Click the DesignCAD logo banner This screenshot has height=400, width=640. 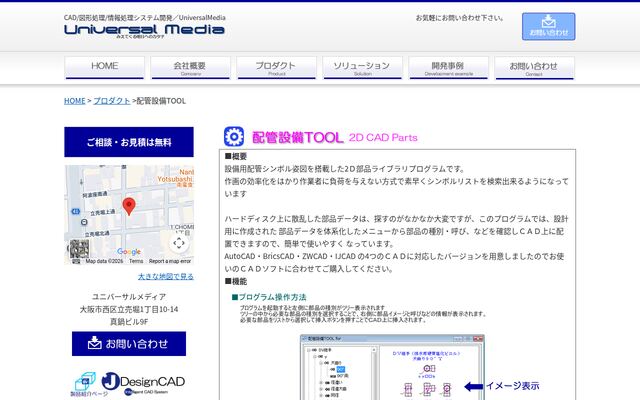tap(143, 383)
